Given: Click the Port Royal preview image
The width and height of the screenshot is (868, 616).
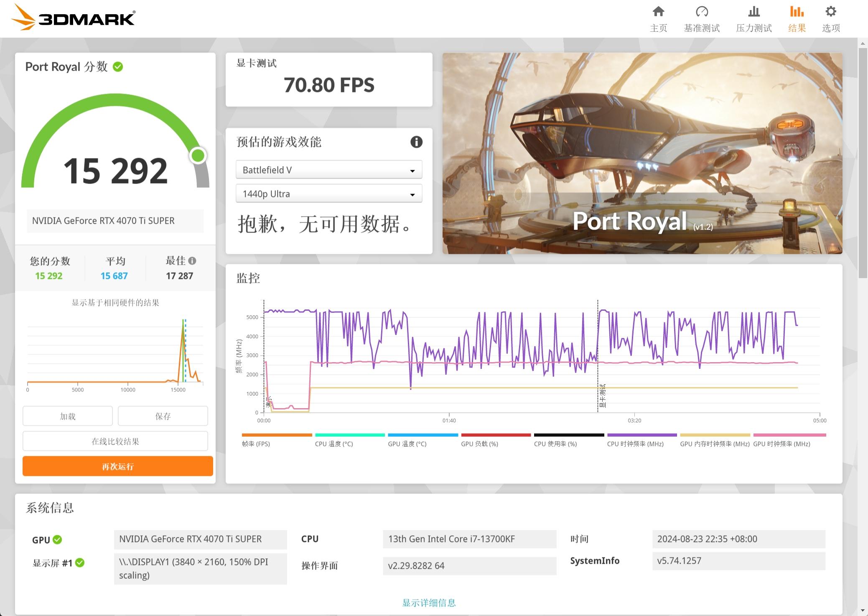Looking at the screenshot, I should pyautogui.click(x=642, y=153).
